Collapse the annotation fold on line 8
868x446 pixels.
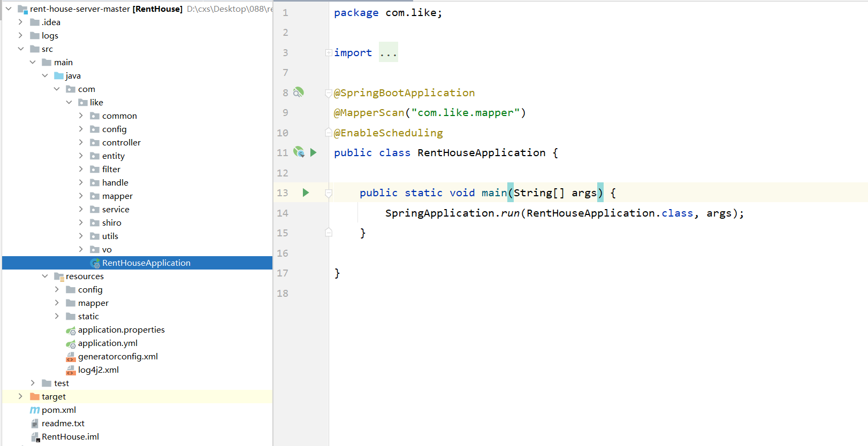[329, 93]
